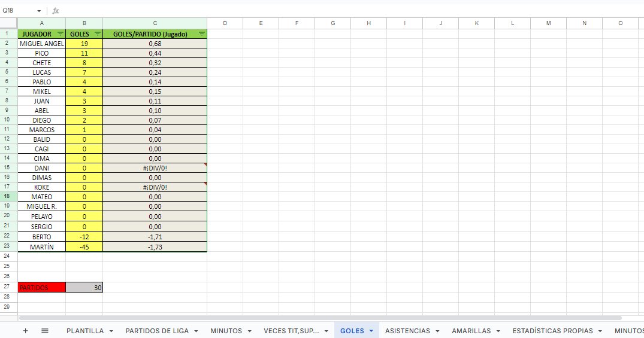Click the MATEO player cell
This screenshot has height=338, width=644.
pos(41,196)
